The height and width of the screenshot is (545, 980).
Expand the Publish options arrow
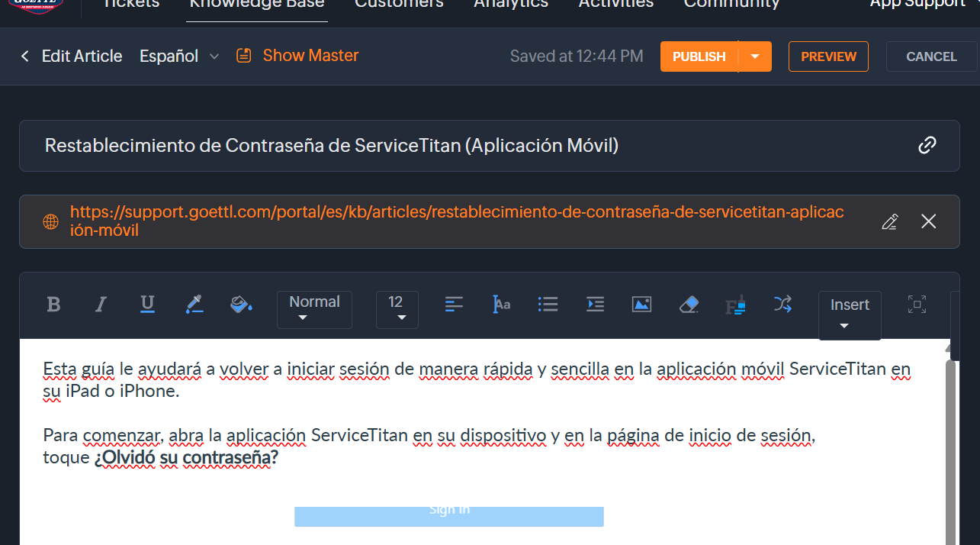pyautogui.click(x=755, y=56)
